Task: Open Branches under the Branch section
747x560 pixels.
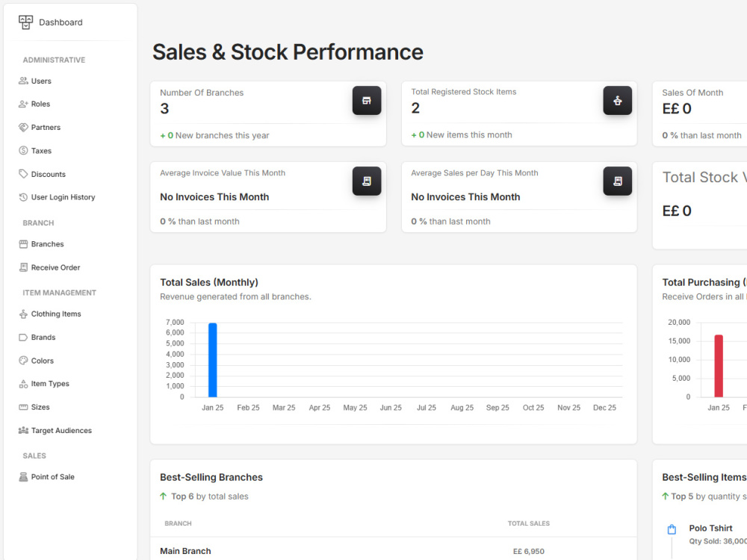Action: (x=41, y=244)
